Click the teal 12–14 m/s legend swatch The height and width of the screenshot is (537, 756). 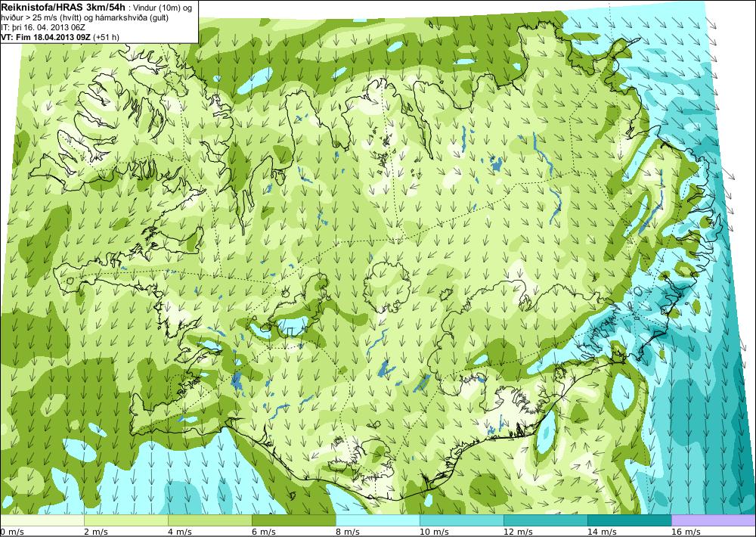pos(545,520)
